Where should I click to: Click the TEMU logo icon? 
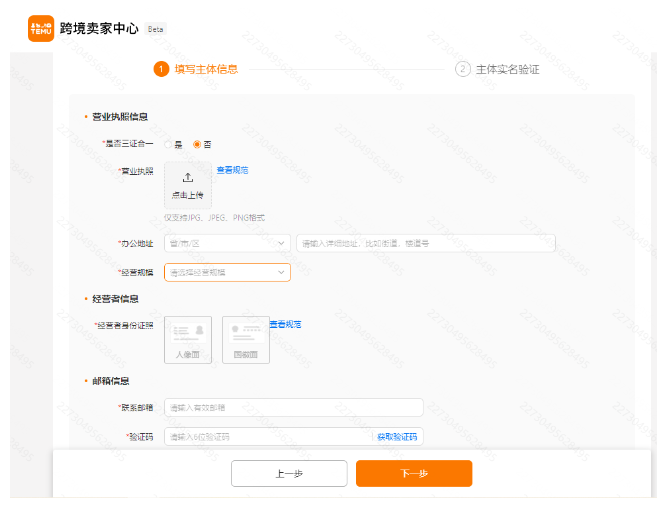click(x=41, y=28)
